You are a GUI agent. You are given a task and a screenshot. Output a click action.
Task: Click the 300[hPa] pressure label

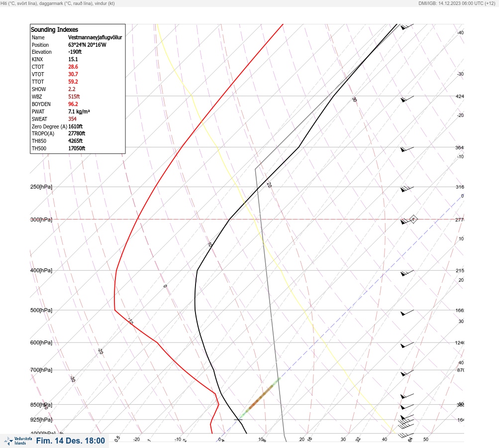click(x=41, y=220)
